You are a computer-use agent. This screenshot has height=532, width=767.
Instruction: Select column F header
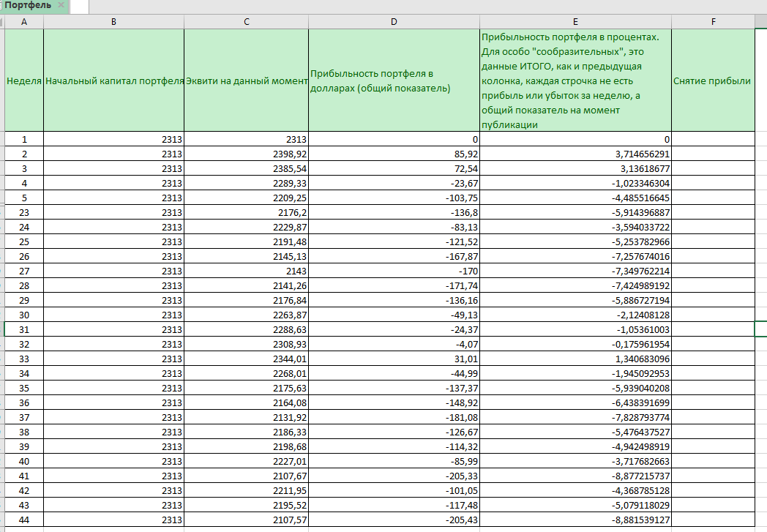[x=712, y=22]
